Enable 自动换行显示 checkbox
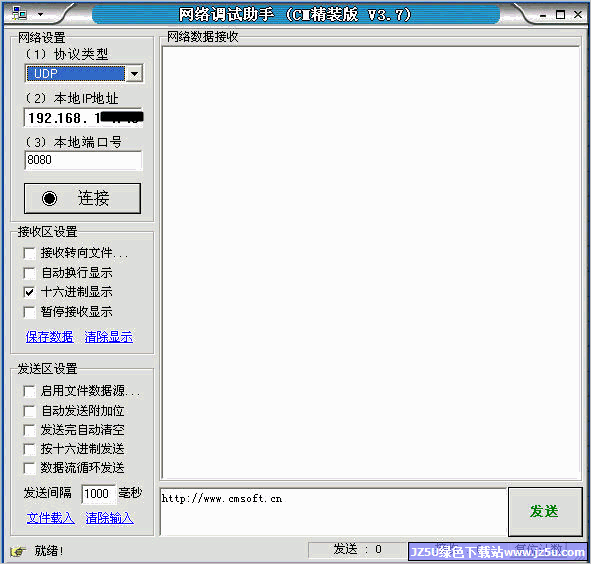This screenshot has height=564, width=591. (x=29, y=273)
